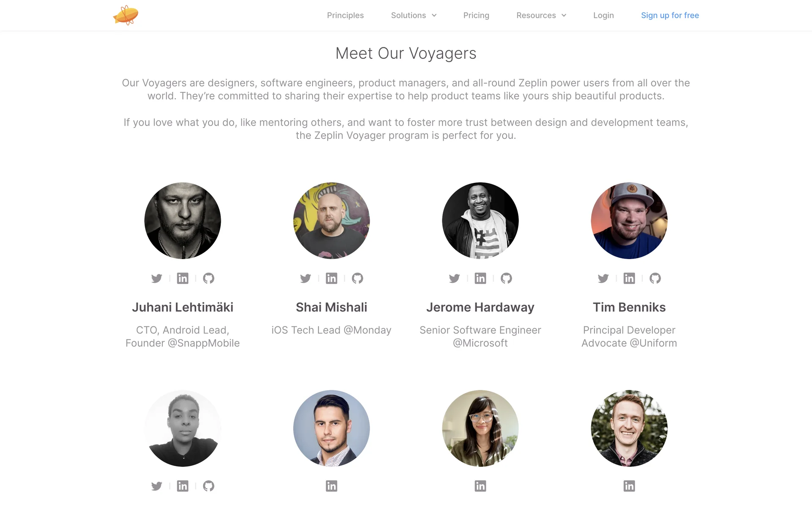Select Jerome Hardaway's profile photo

coord(480,221)
